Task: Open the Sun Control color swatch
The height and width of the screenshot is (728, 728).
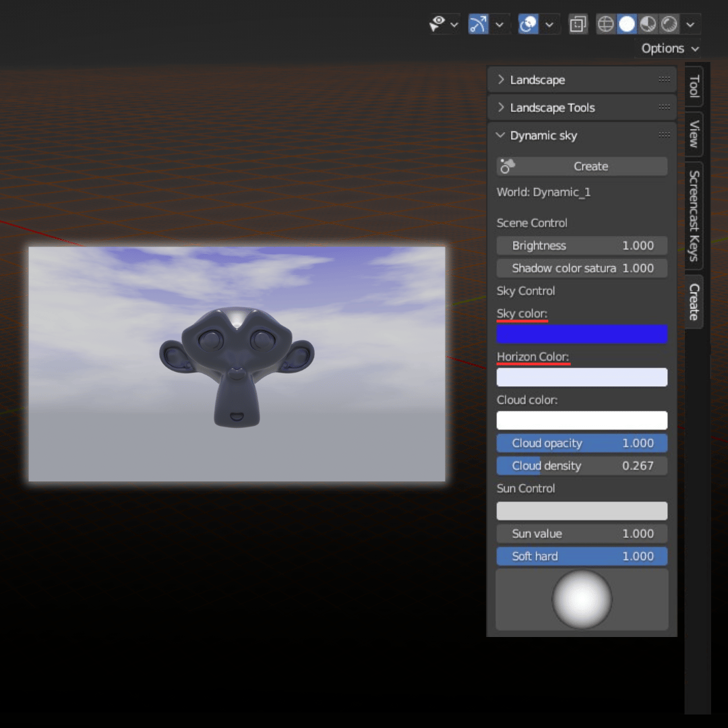Action: [582, 511]
